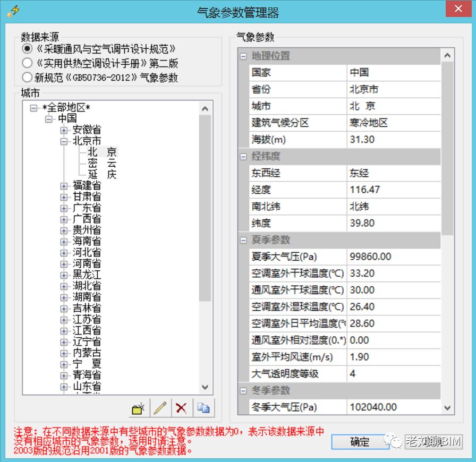
Task: Click the 气象参数 panel scroll up arrow
Action: point(447,55)
